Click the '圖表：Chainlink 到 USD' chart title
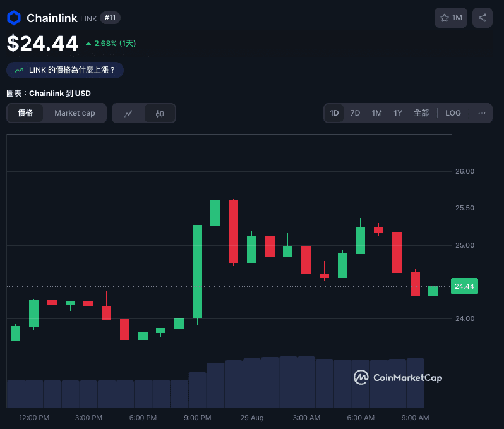504x429 pixels. pos(49,94)
